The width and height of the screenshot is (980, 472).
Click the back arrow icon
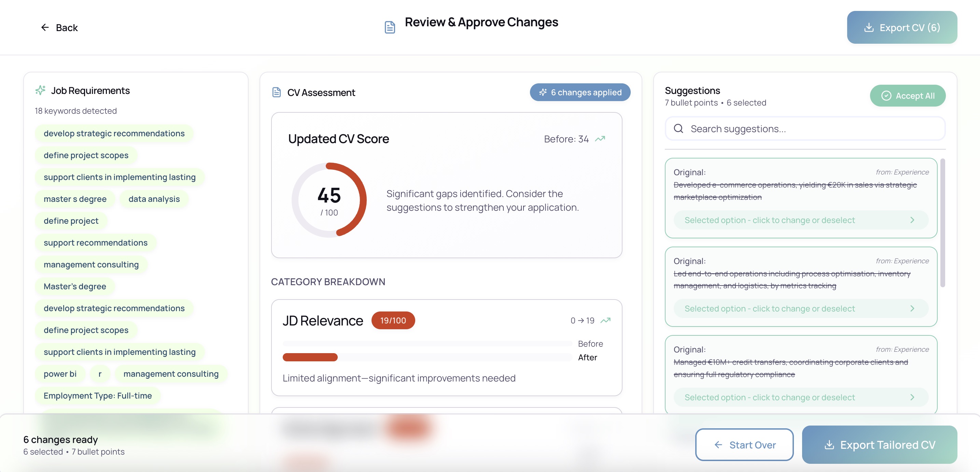click(x=45, y=27)
